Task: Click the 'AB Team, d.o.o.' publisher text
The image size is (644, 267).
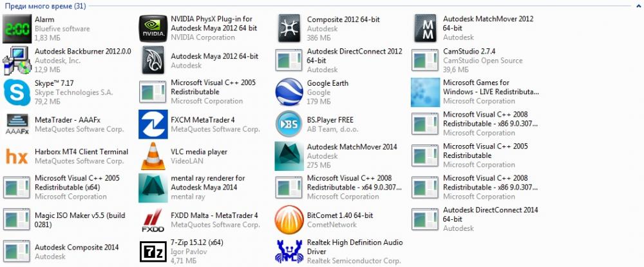Action: [x=333, y=129]
